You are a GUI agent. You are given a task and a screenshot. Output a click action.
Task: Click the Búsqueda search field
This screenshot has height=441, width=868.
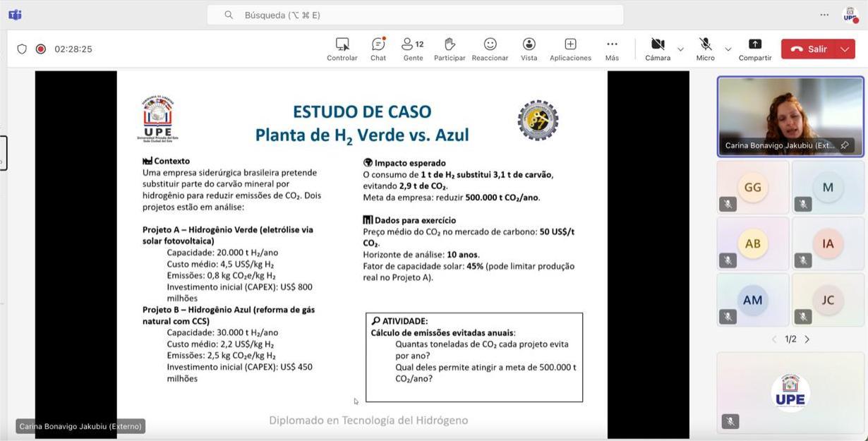pos(415,15)
